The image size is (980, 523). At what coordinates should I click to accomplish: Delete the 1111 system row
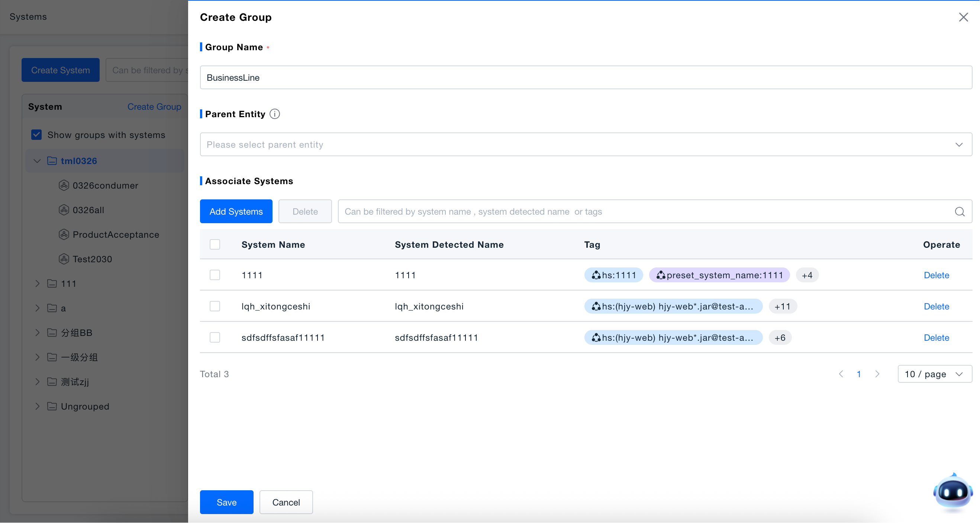(x=936, y=275)
